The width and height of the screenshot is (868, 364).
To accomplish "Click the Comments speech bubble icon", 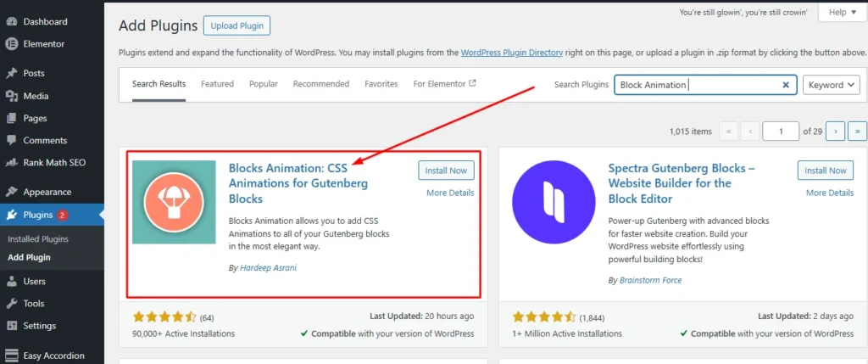I will click(11, 141).
